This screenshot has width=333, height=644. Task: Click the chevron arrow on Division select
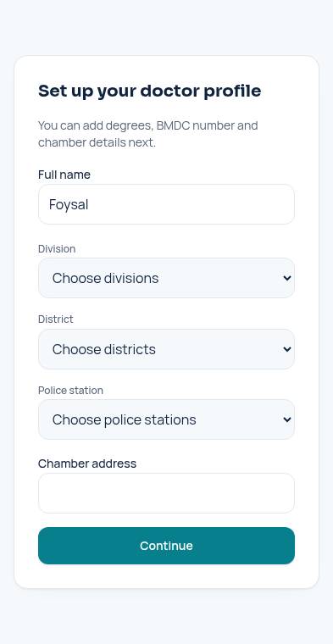287,278
